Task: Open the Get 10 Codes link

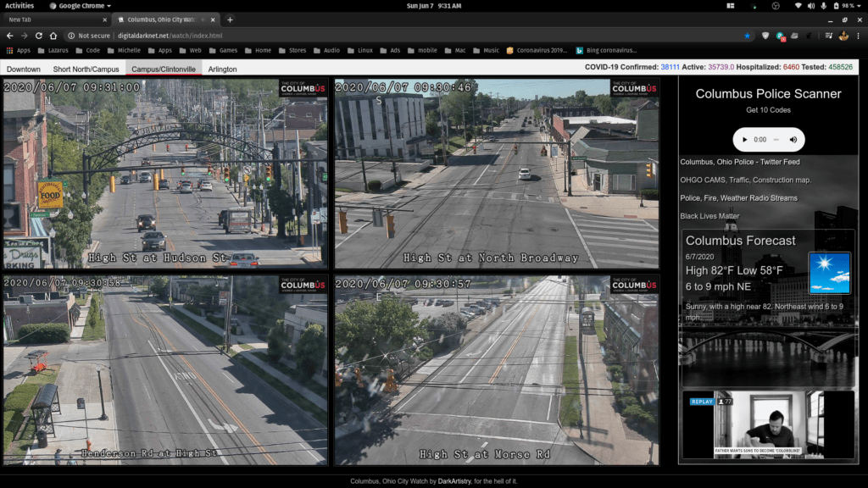Action: click(x=768, y=110)
